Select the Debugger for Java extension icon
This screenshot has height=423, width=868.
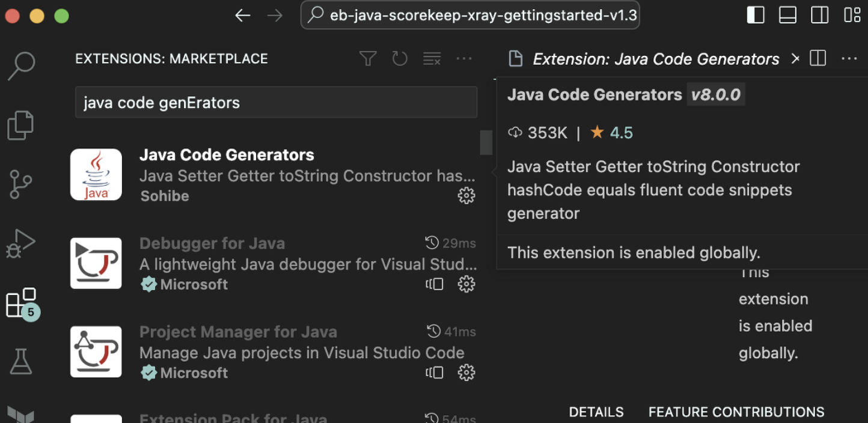click(96, 263)
